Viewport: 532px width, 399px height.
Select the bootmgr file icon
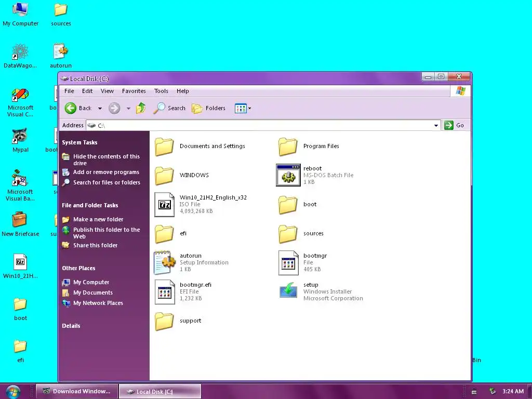288,262
